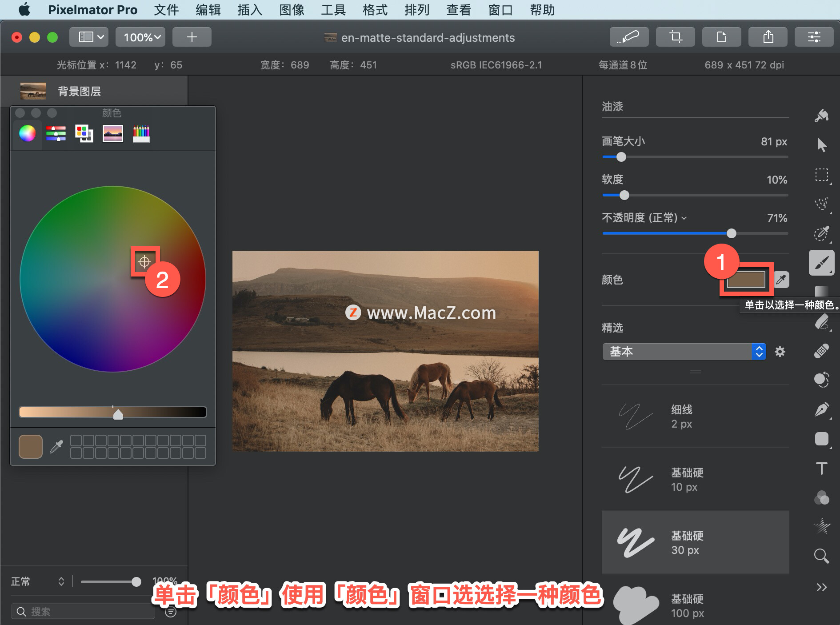
Task: Select the Type text tool
Action: tap(821, 468)
